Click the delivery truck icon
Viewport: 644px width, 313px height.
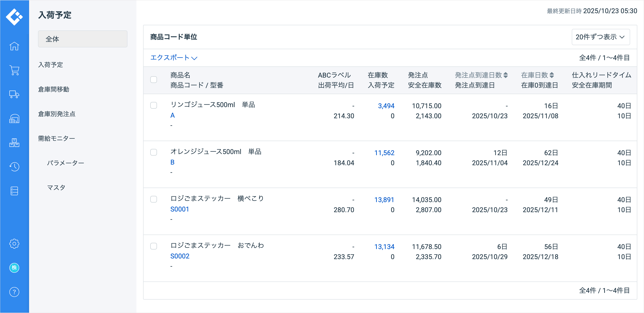[x=14, y=94]
